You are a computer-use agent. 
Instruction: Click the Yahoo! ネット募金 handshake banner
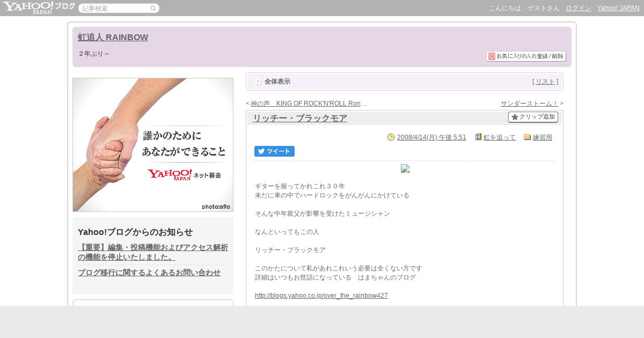153,145
